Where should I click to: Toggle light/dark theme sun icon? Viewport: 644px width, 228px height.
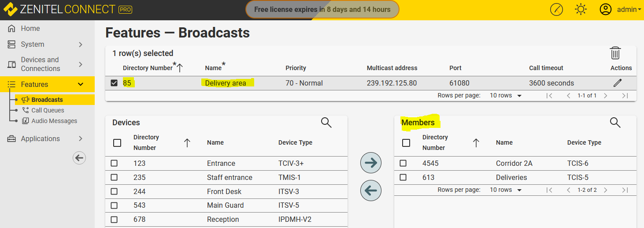pyautogui.click(x=581, y=9)
